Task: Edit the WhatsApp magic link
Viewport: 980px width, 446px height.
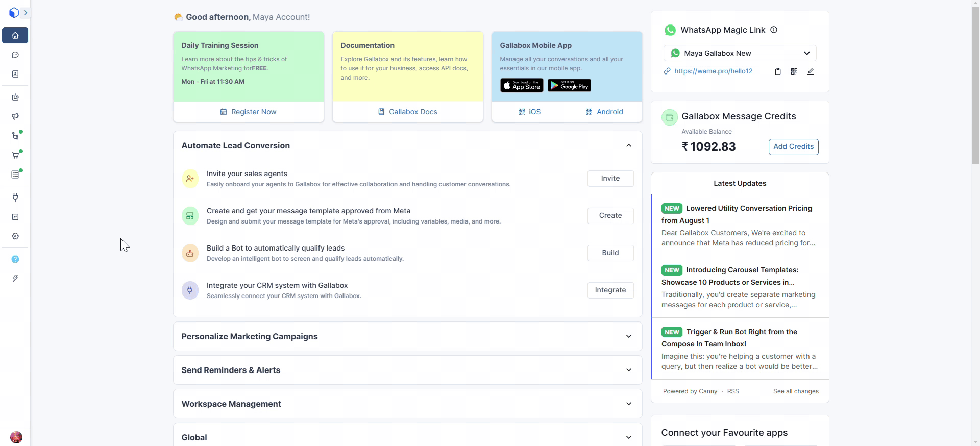Action: click(810, 71)
